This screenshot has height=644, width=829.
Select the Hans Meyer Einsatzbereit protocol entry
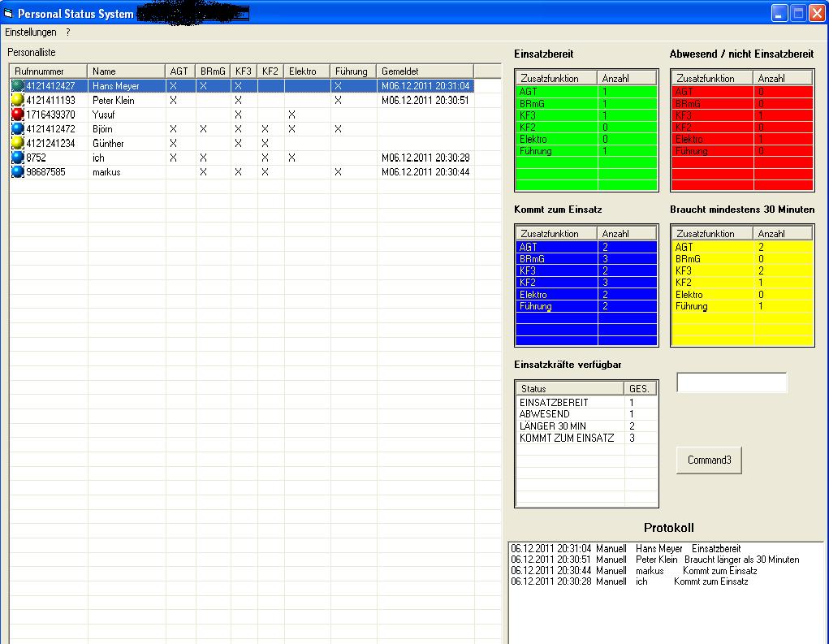pyautogui.click(x=625, y=549)
